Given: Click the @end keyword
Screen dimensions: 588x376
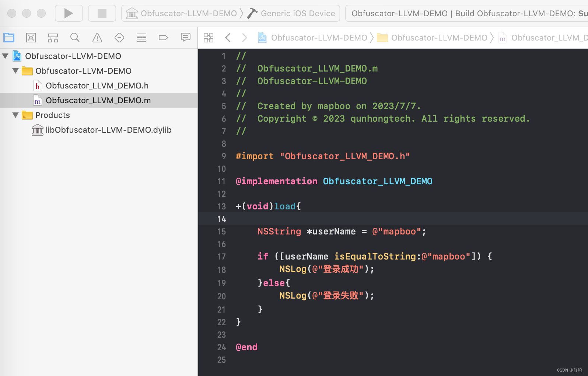Looking at the screenshot, I should pos(247,347).
